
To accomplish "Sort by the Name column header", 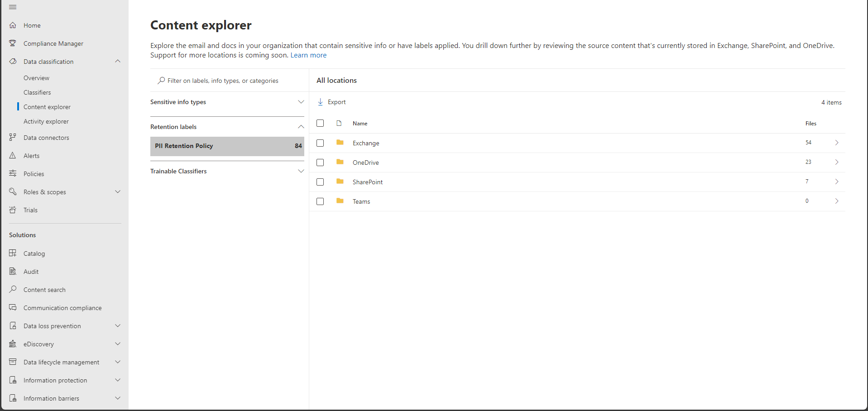I will [x=360, y=124].
